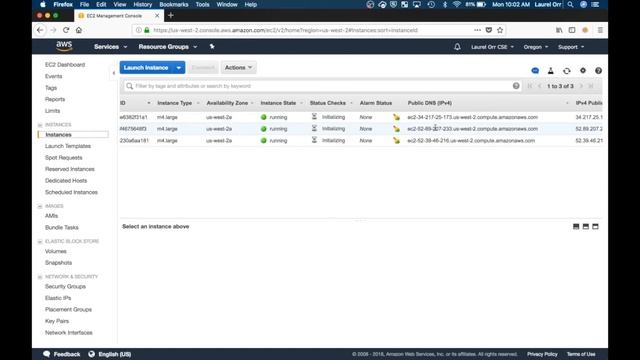The image size is (640, 360).
Task: Go to the next page of instances
Action: [581, 86]
